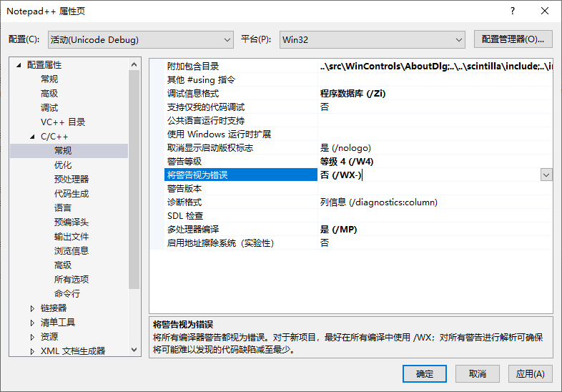Click the 确定 button

pyautogui.click(x=425, y=373)
